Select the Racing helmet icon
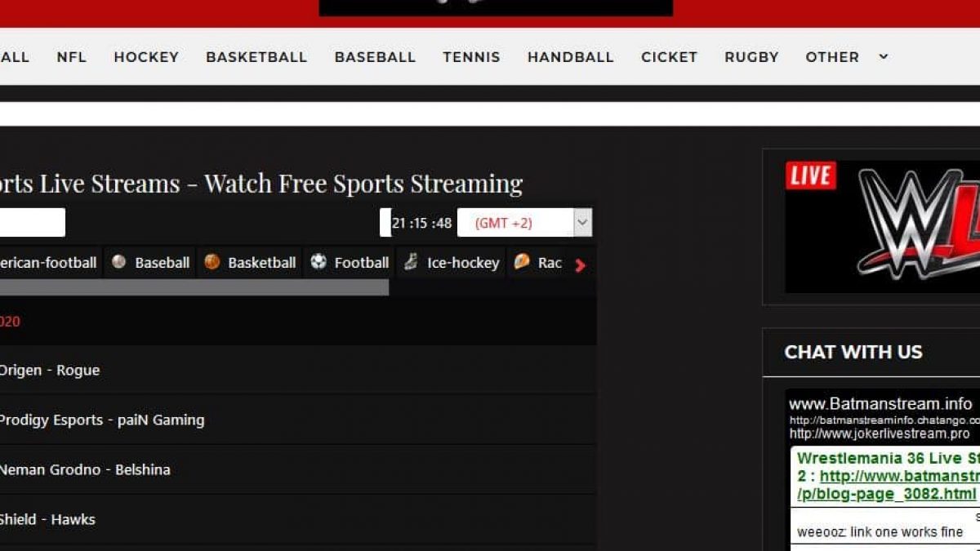This screenshot has height=551, width=980. click(x=522, y=262)
